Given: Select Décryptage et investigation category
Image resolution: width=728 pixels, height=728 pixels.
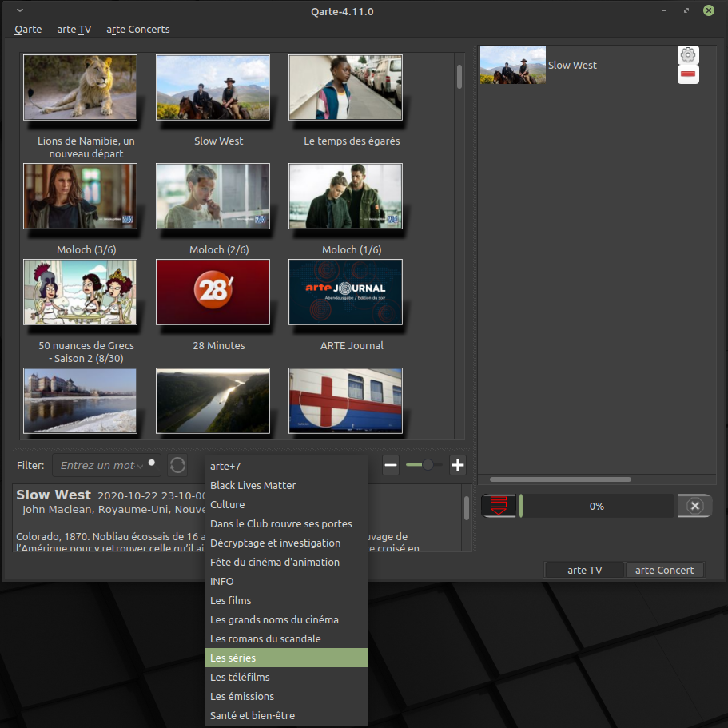Looking at the screenshot, I should click(286, 543).
